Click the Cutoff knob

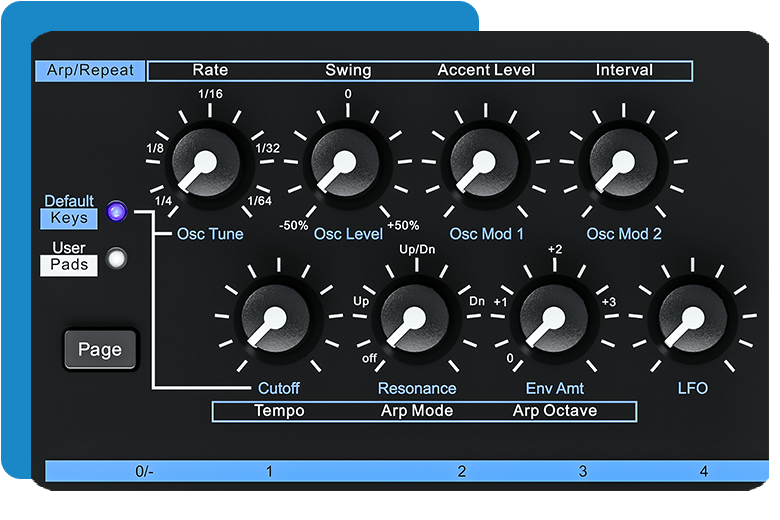pyautogui.click(x=278, y=320)
